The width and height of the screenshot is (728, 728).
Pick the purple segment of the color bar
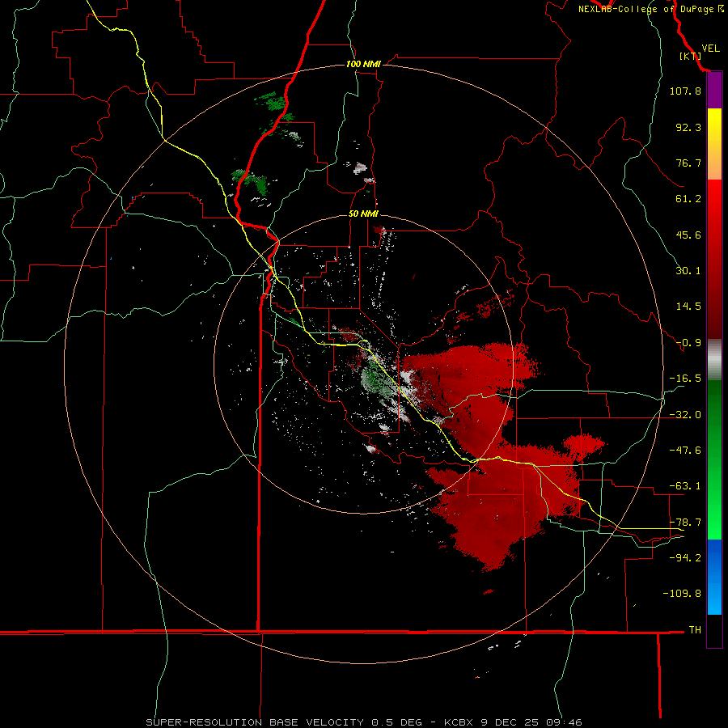tap(714, 91)
